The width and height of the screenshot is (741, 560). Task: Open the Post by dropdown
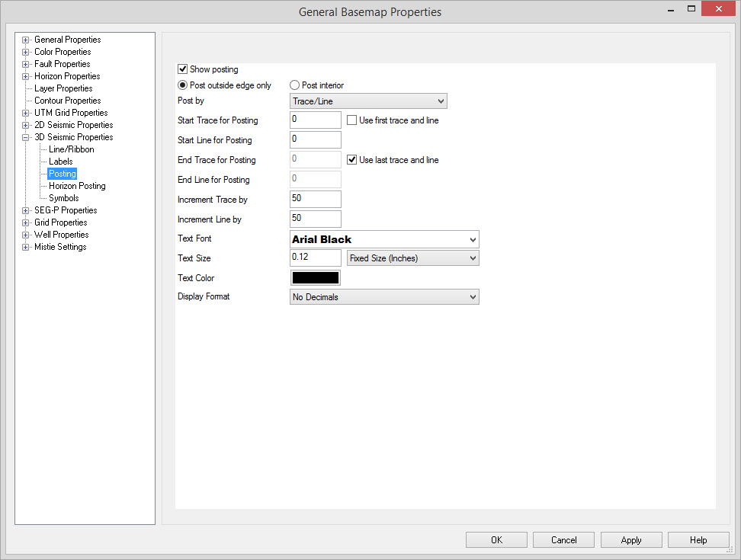pyautogui.click(x=368, y=101)
